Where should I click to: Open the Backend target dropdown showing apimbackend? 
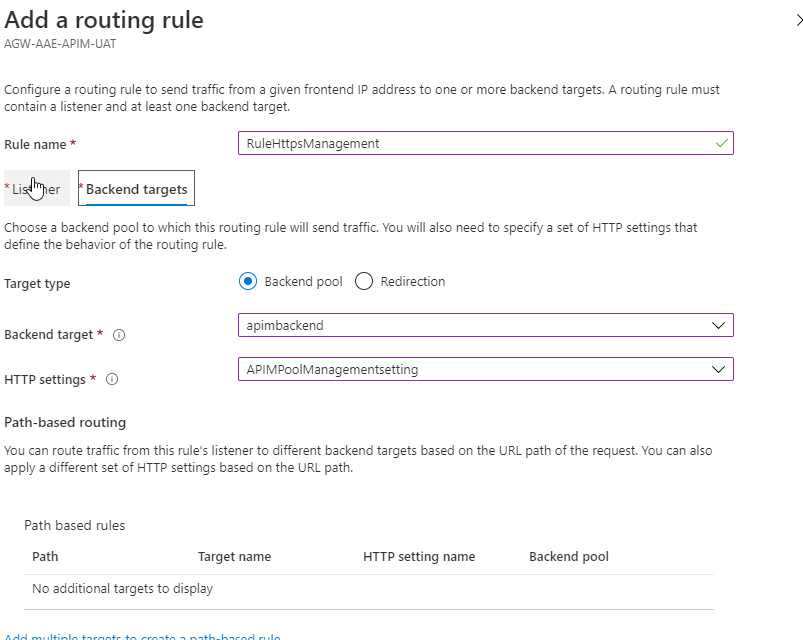point(485,325)
